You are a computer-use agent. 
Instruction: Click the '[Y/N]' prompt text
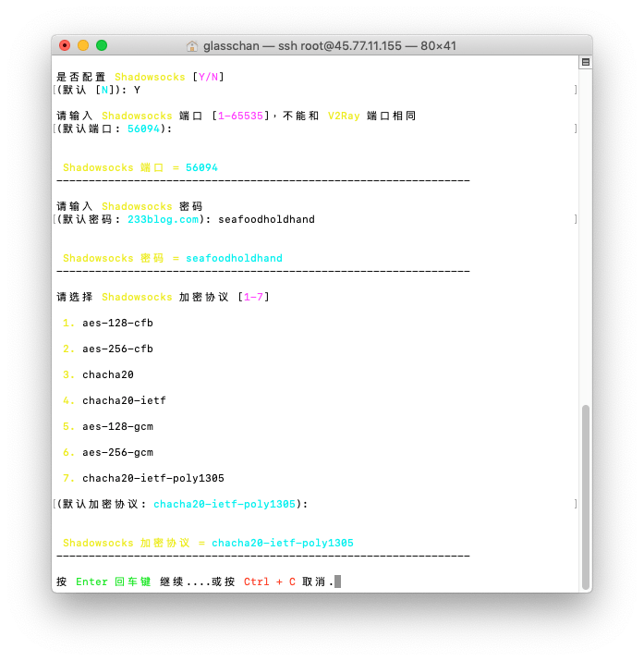point(208,77)
